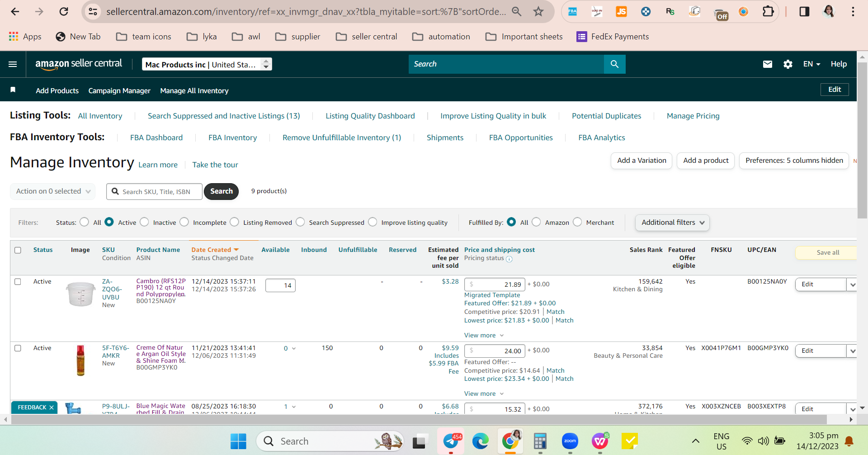Image resolution: width=868 pixels, height=455 pixels.
Task: Expand Available details chevron for Creme Of Nature
Action: point(294,349)
